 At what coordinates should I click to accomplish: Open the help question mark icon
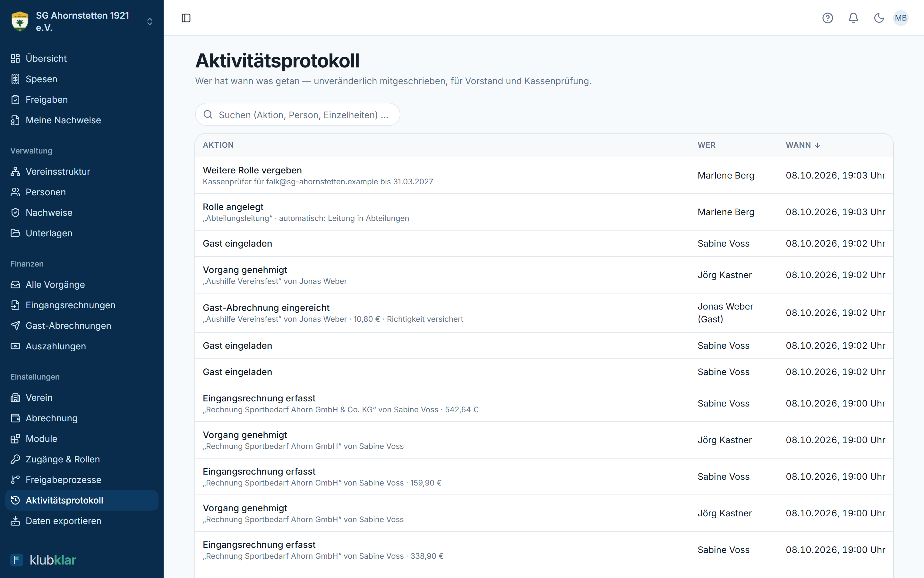[827, 18]
